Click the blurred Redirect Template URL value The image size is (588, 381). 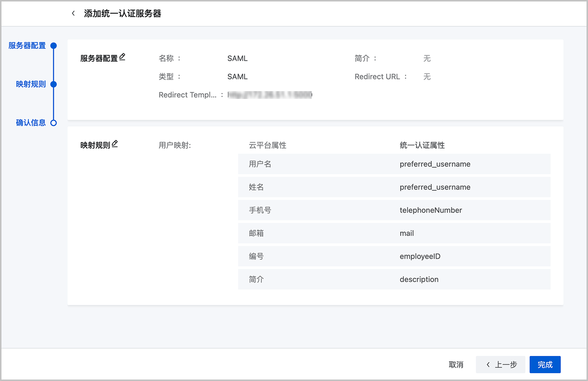coord(270,95)
